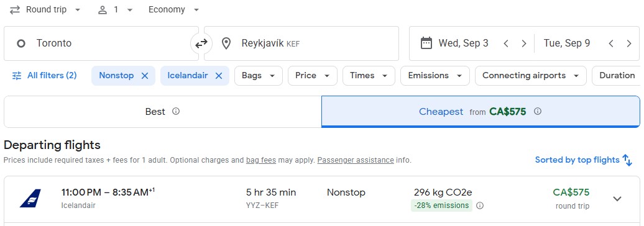Click the Toronto origin field

click(x=101, y=43)
